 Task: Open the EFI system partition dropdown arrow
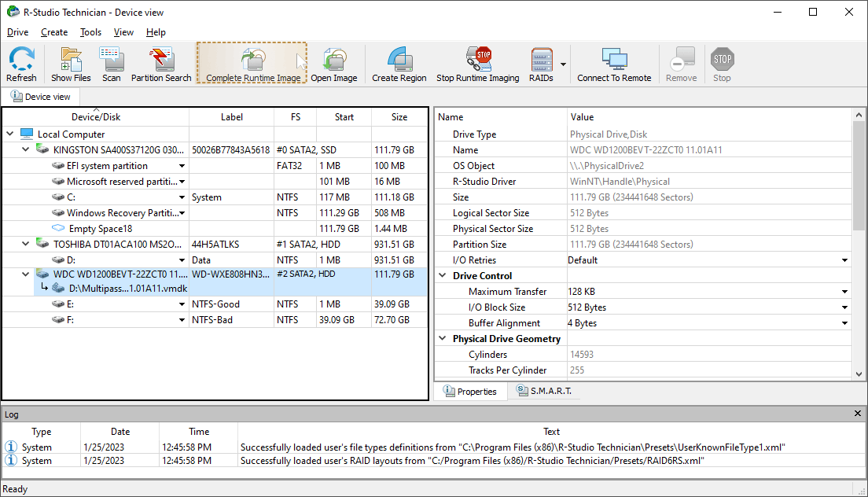(x=182, y=165)
